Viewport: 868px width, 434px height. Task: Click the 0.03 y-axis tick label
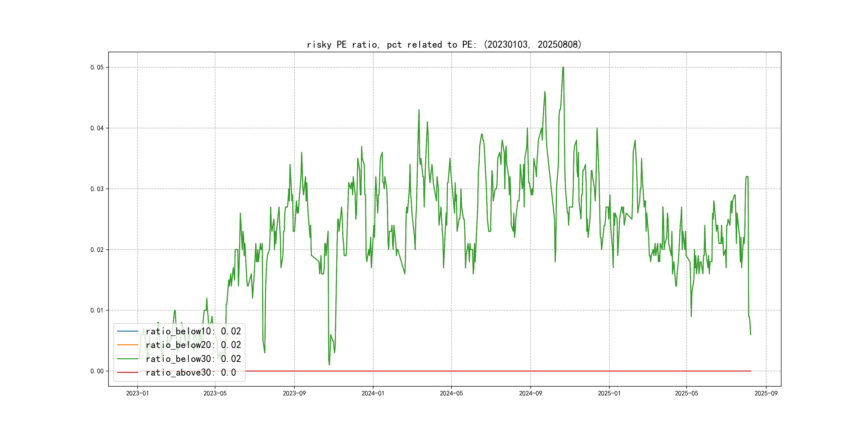97,189
